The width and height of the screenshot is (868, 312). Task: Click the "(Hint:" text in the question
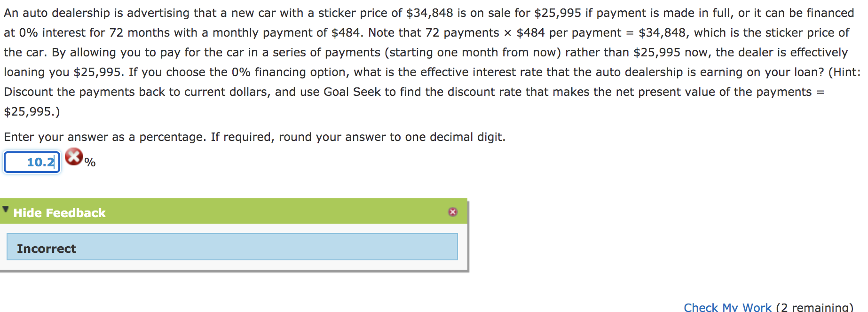[844, 72]
